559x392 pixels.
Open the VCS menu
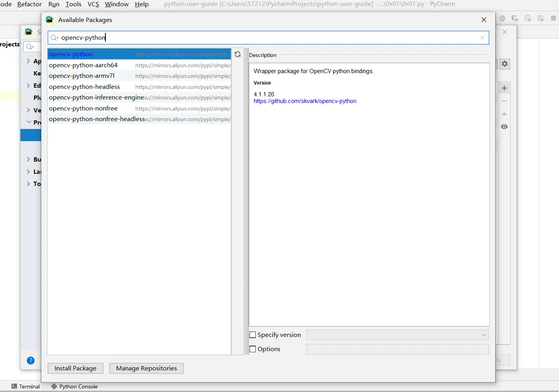point(93,4)
